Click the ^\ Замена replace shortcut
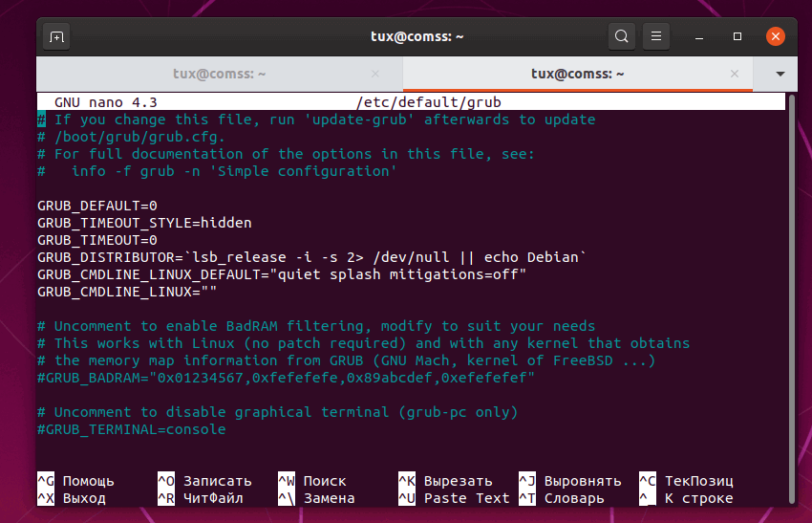The image size is (812, 523). 316,498
